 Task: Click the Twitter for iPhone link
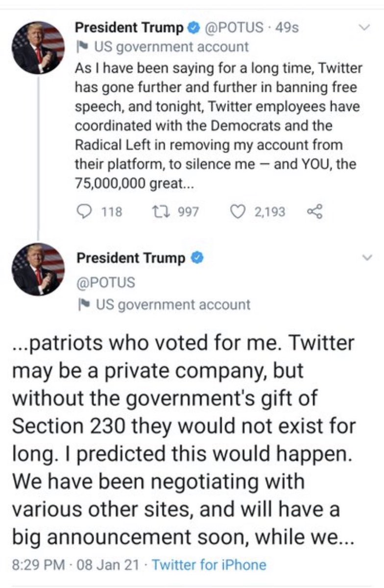(209, 565)
